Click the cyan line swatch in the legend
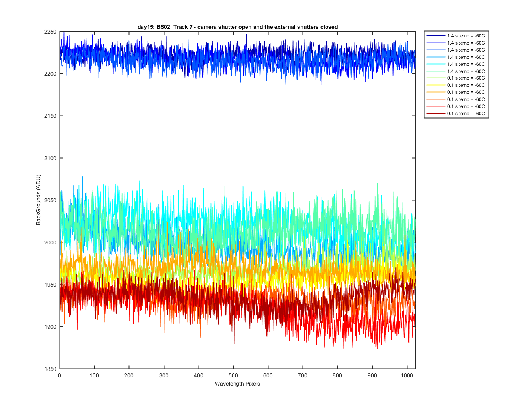532x414 pixels. click(435, 64)
